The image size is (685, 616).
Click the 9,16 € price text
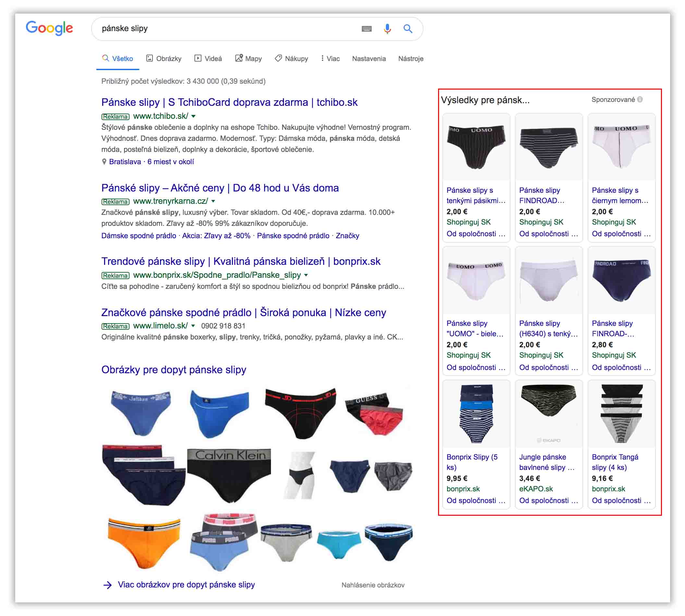point(602,478)
